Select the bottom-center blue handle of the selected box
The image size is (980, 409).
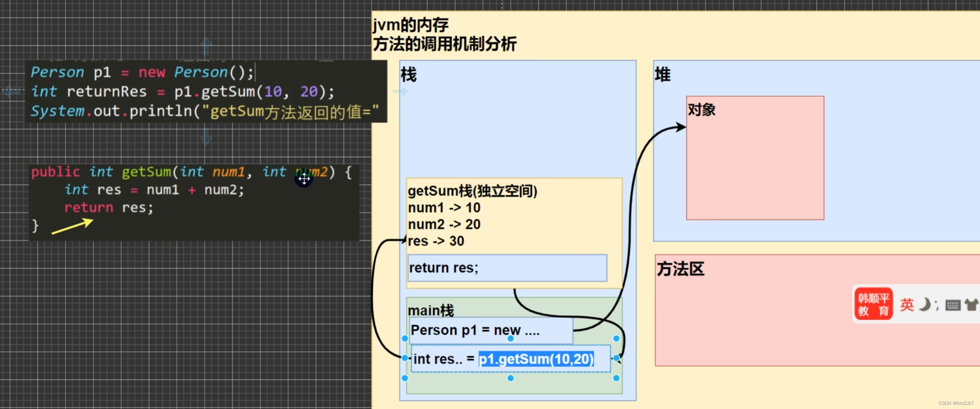510,378
